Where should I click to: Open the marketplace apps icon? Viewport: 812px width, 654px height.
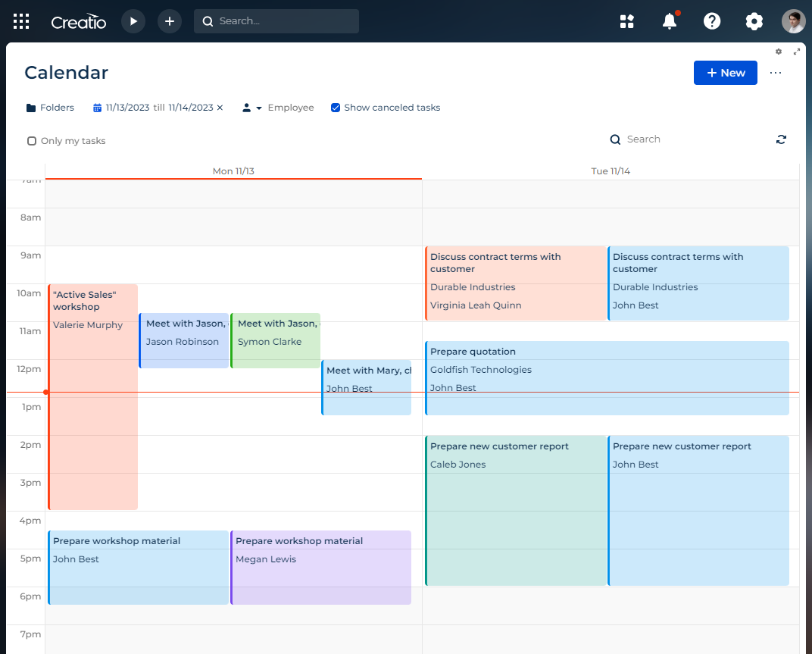click(x=626, y=21)
